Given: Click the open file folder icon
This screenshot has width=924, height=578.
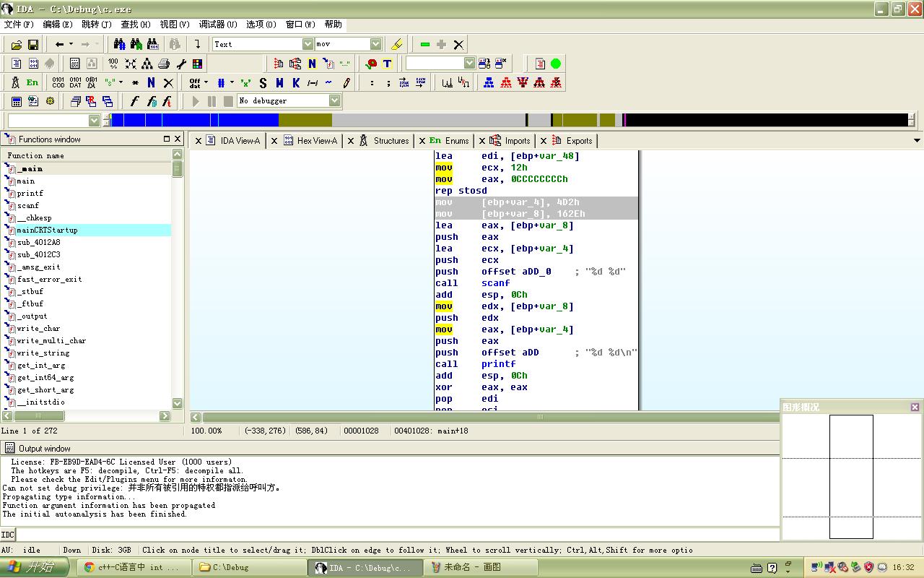Looking at the screenshot, I should point(17,45).
